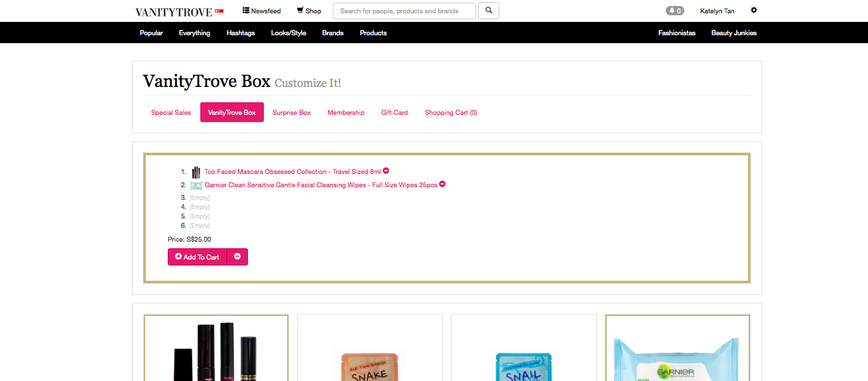Switch to the Gift Card tab
The height and width of the screenshot is (381, 868).
click(x=395, y=112)
